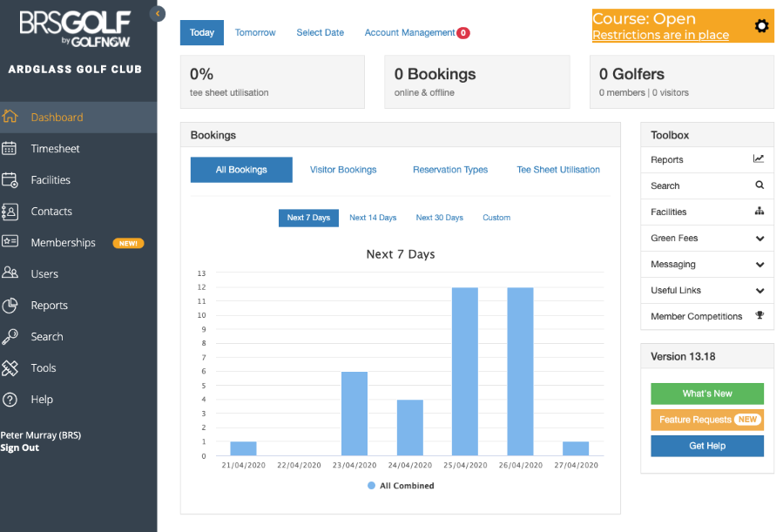This screenshot has width=783, height=532.
Task: Click the Reports pie chart icon
Action: [x=10, y=305]
